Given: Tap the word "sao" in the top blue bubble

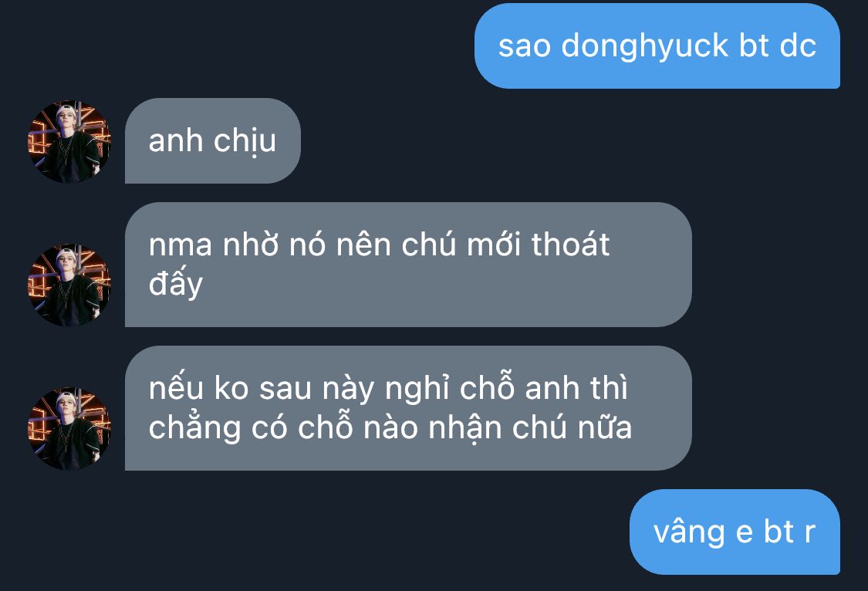Looking at the screenshot, I should (x=524, y=46).
